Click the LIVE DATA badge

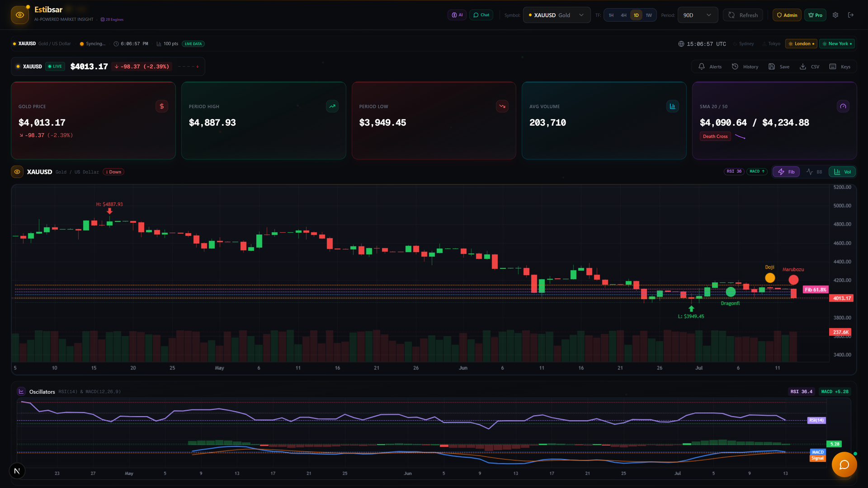click(193, 44)
